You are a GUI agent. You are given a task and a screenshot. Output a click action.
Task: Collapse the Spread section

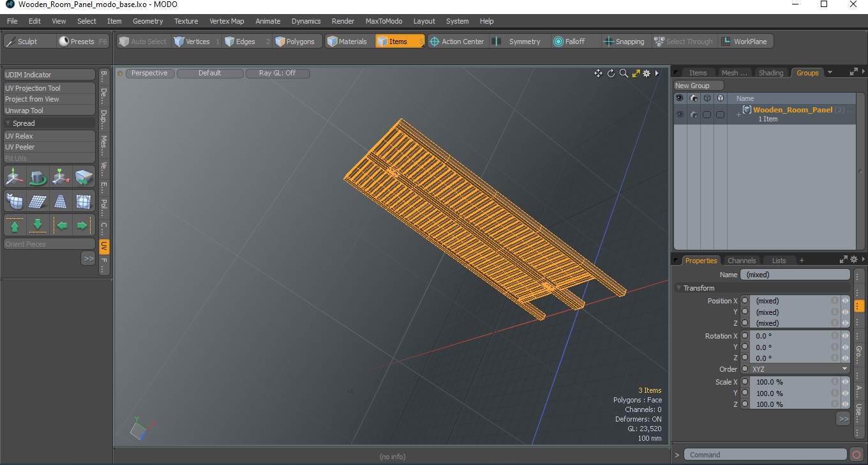[x=8, y=123]
